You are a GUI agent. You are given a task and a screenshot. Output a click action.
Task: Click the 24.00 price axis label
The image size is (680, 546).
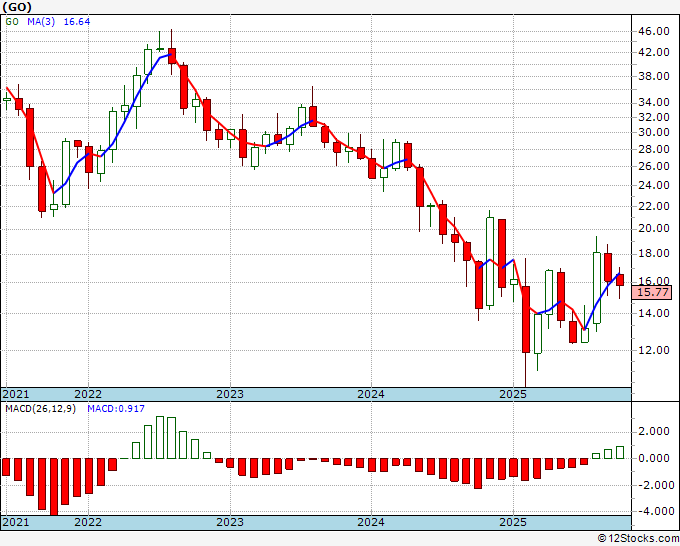654,186
